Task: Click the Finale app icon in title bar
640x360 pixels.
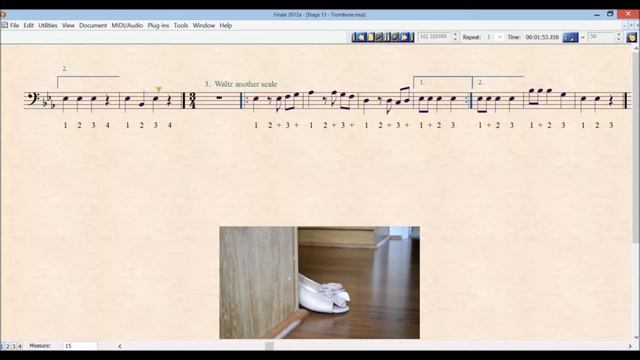Action: (3, 15)
